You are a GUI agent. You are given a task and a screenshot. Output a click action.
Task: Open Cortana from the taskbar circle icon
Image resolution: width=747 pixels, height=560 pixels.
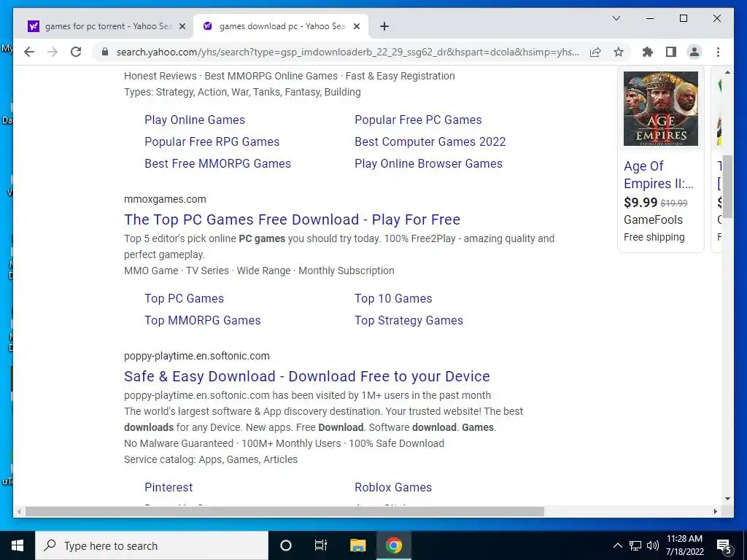(x=285, y=545)
